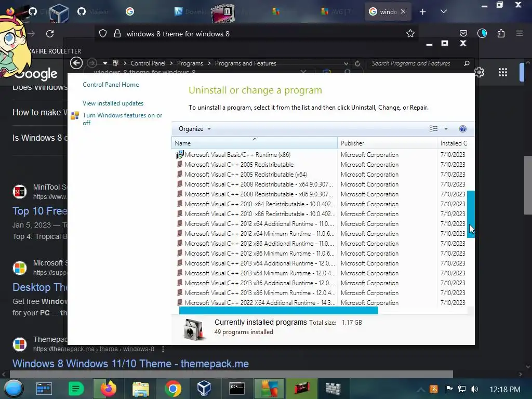This screenshot has height=399, width=532.
Task: Open the list all tabs dropdown
Action: 443,11
